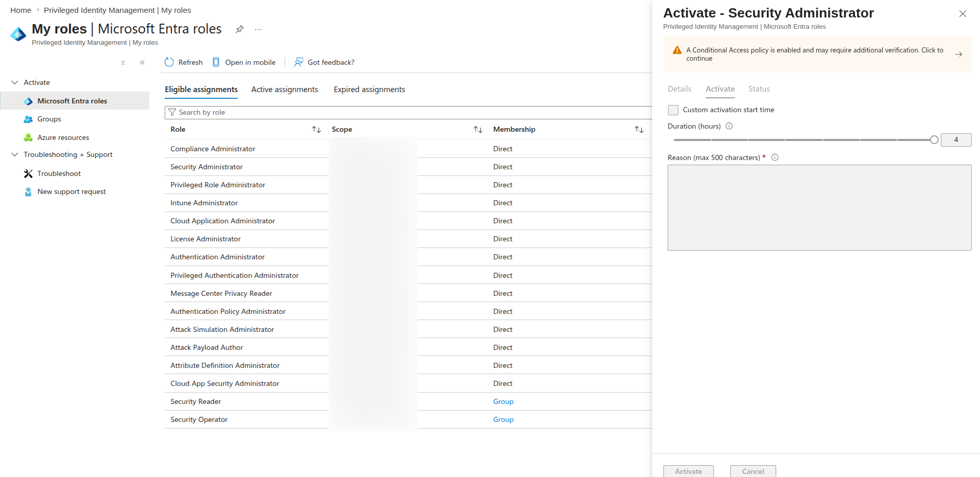The image size is (980, 477).
Task: Click the Azure resources sidebar icon
Action: tap(28, 137)
